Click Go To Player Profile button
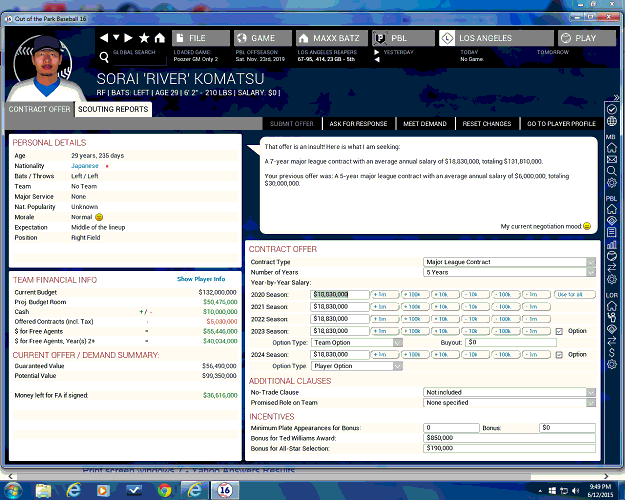The height and width of the screenshot is (500, 625). [561, 124]
